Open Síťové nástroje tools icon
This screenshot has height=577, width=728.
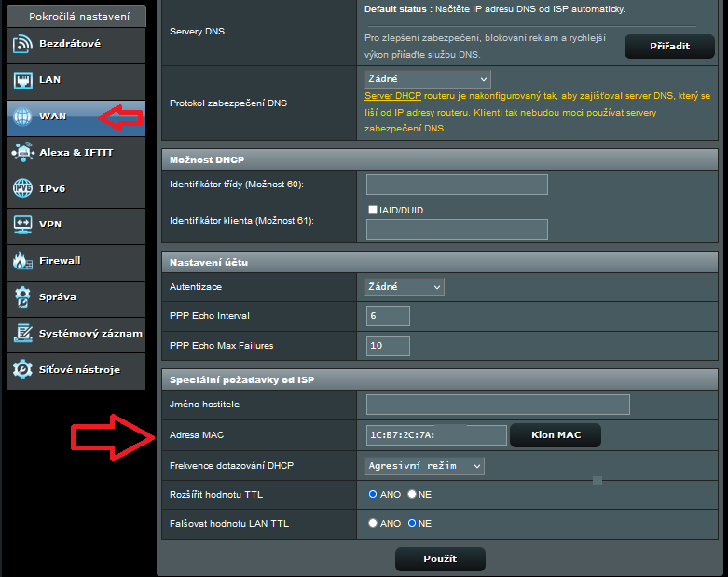(23, 369)
